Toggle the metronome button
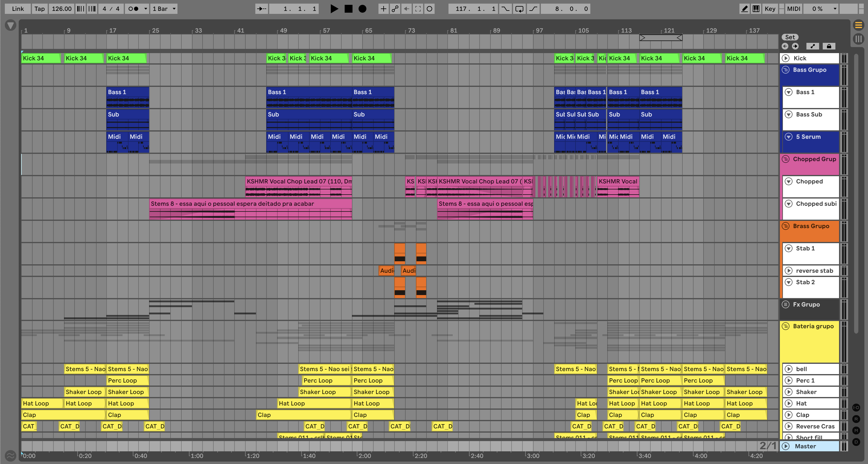The width and height of the screenshot is (868, 464). tap(133, 9)
